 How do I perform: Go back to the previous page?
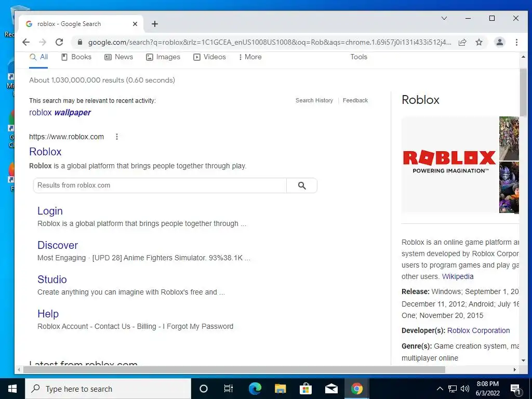[26, 42]
